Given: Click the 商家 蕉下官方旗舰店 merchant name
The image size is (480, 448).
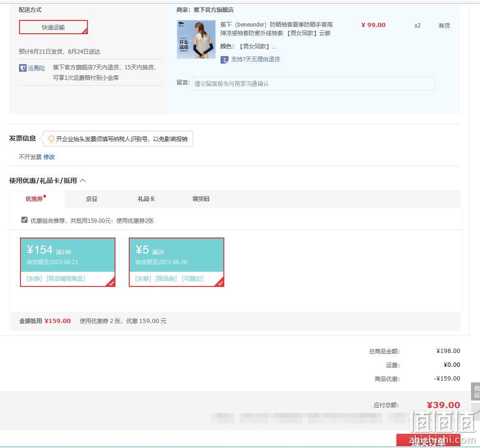Looking at the screenshot, I should point(213,10).
